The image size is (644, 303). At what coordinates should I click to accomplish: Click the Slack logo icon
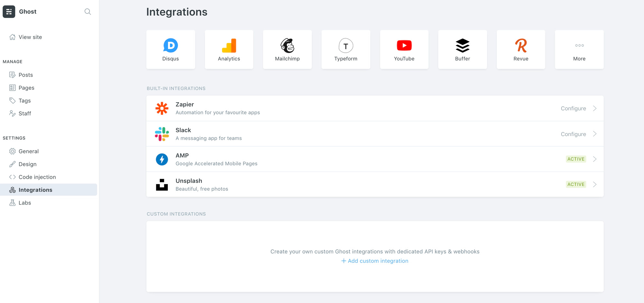coord(162,134)
